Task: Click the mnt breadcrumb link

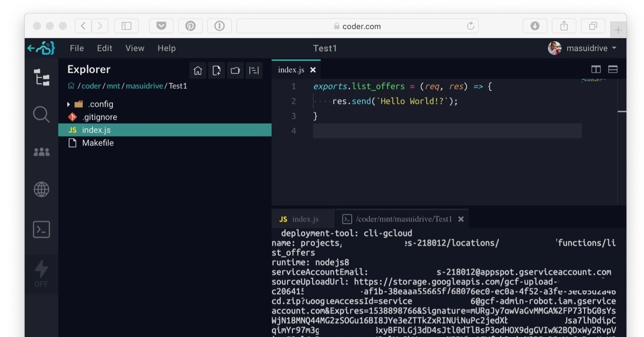Action: pos(113,86)
